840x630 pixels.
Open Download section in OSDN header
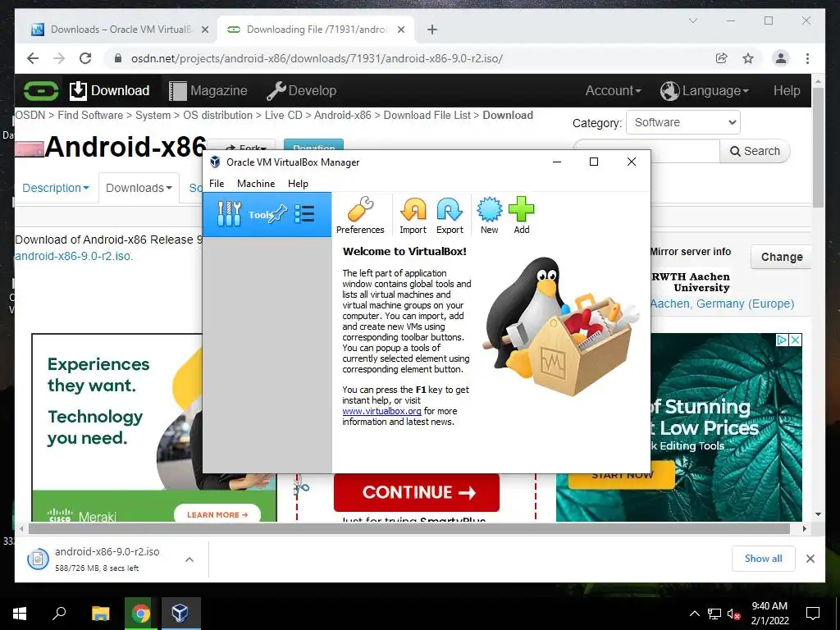click(109, 90)
